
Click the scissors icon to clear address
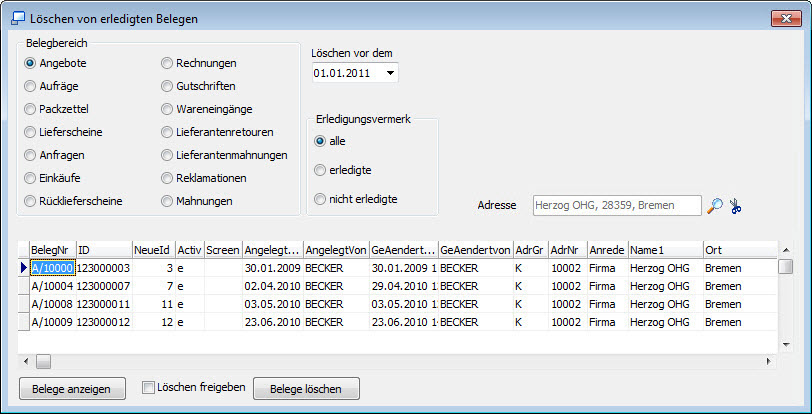pyautogui.click(x=737, y=205)
